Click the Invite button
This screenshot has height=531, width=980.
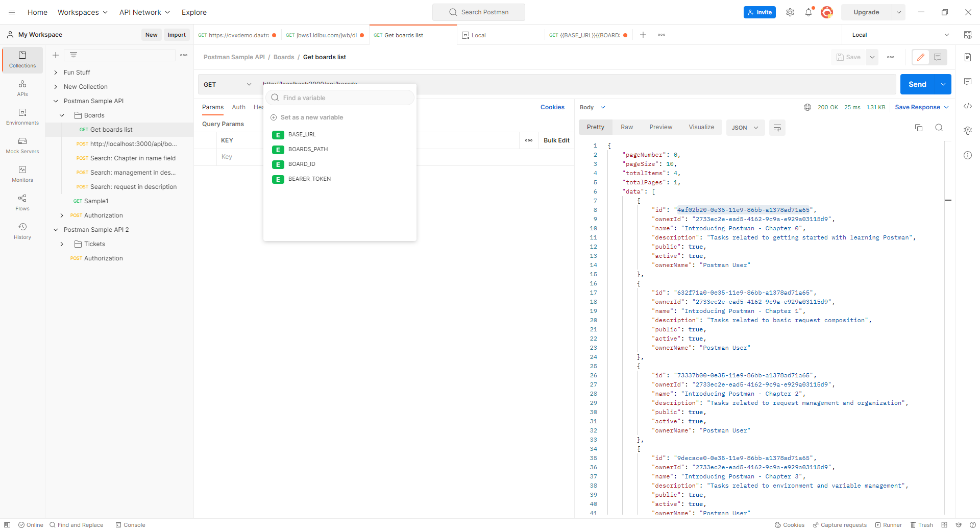click(759, 12)
